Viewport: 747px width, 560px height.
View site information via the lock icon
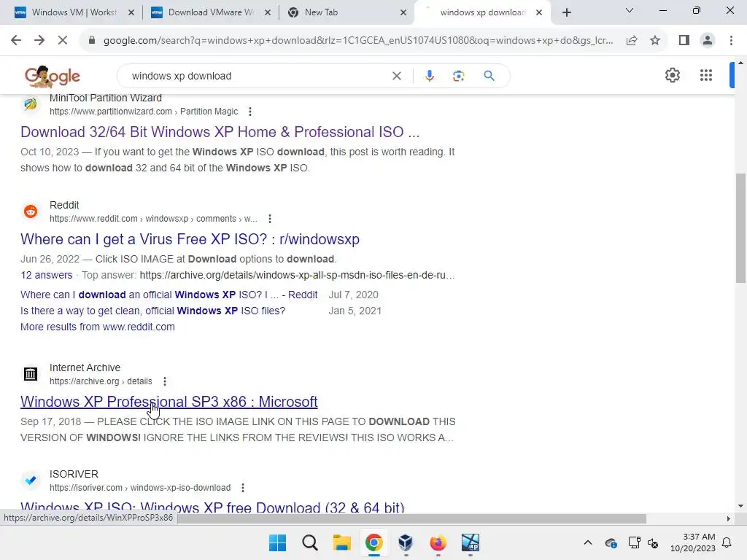[92, 41]
